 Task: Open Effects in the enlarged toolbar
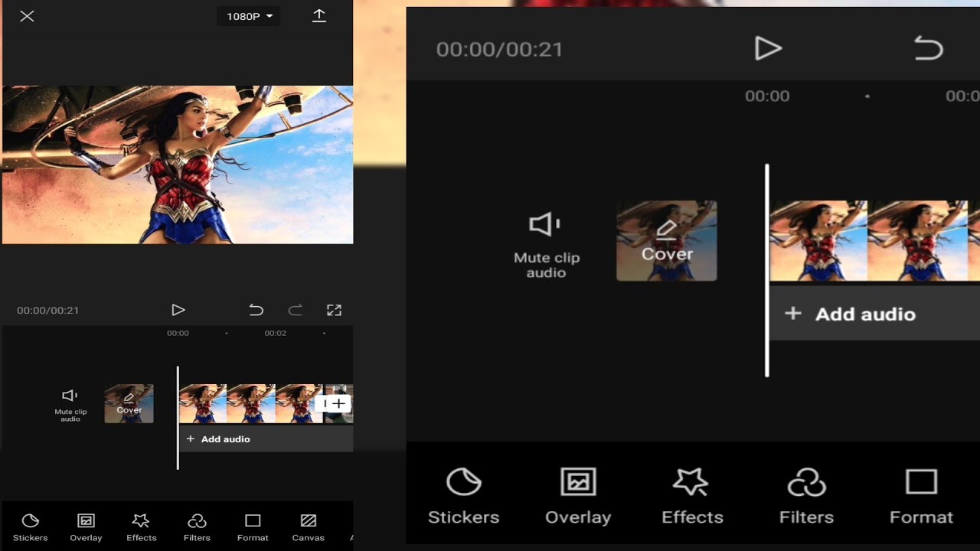point(692,496)
